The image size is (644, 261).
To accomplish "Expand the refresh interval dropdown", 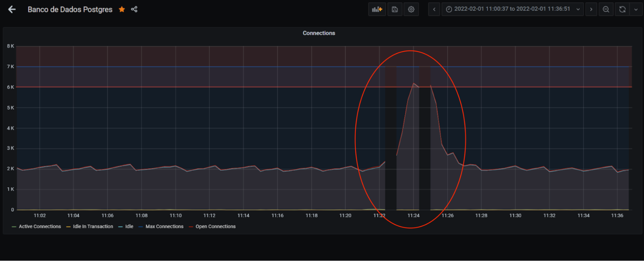I will click(x=636, y=9).
